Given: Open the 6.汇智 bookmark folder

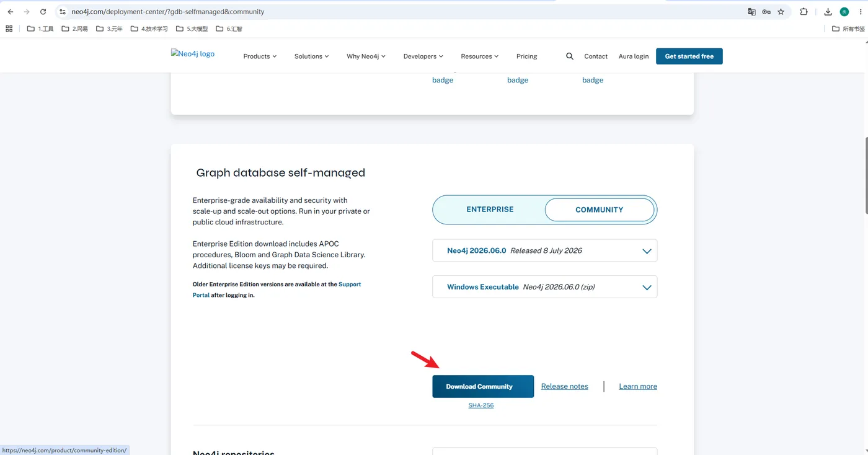Looking at the screenshot, I should (x=229, y=29).
